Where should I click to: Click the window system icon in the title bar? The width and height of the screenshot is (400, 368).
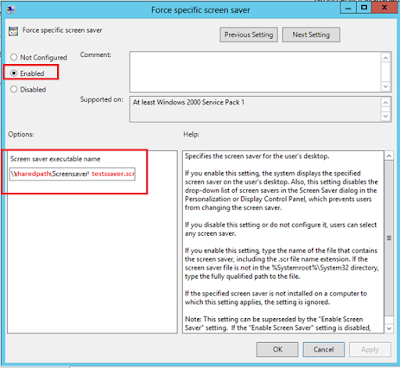11,9
